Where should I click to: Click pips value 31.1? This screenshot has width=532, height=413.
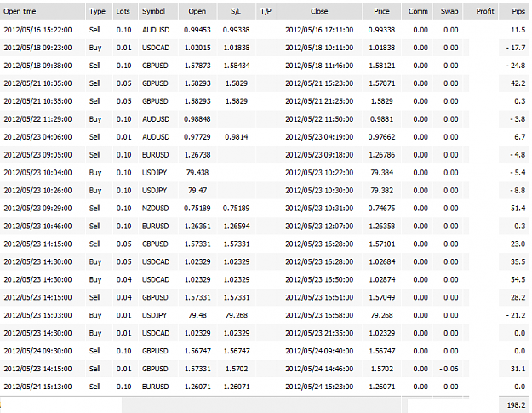pyautogui.click(x=518, y=369)
